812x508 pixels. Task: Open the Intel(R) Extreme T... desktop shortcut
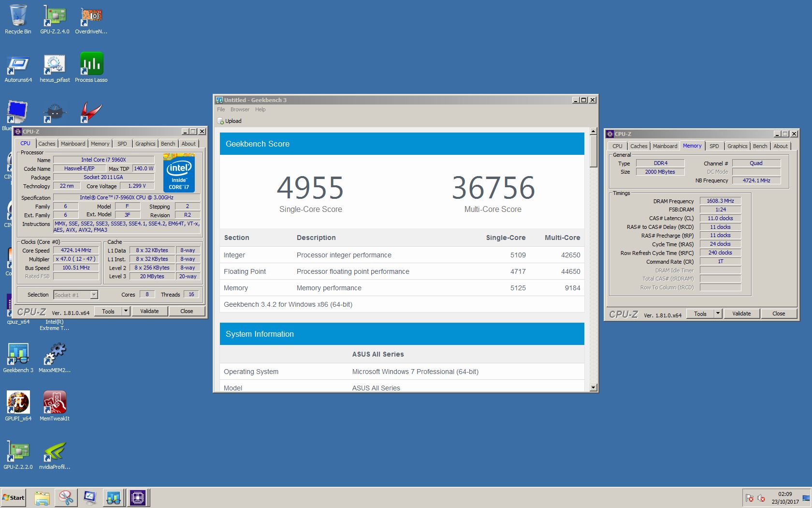tap(55, 325)
